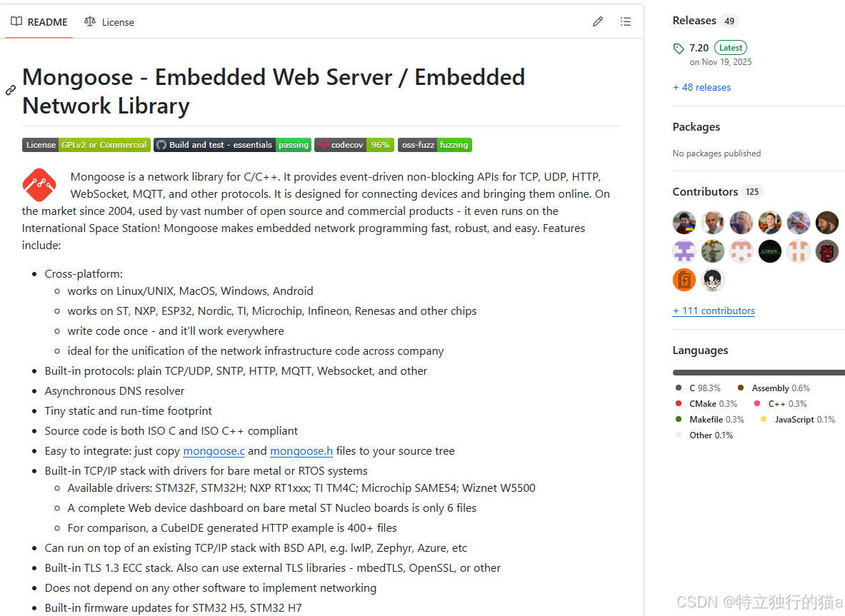Click the Build and test passing badge
Viewport: 845px width, 616px height.
coord(232,145)
